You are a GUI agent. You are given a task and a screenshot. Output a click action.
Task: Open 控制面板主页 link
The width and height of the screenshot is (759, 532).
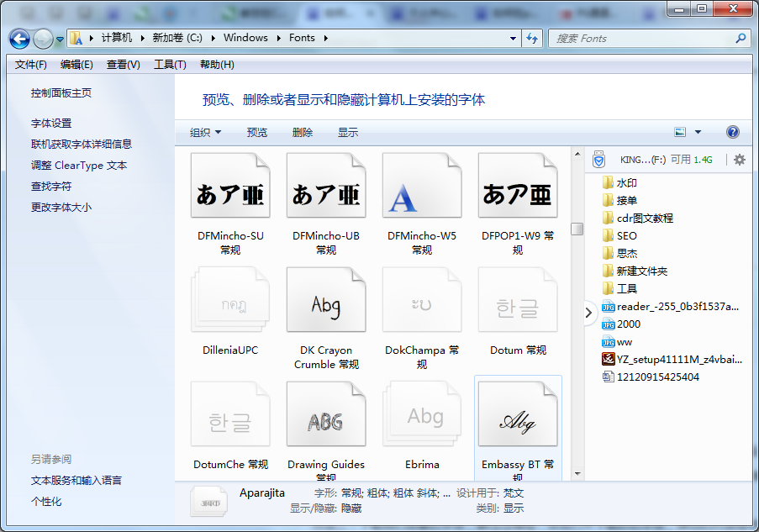pyautogui.click(x=61, y=93)
